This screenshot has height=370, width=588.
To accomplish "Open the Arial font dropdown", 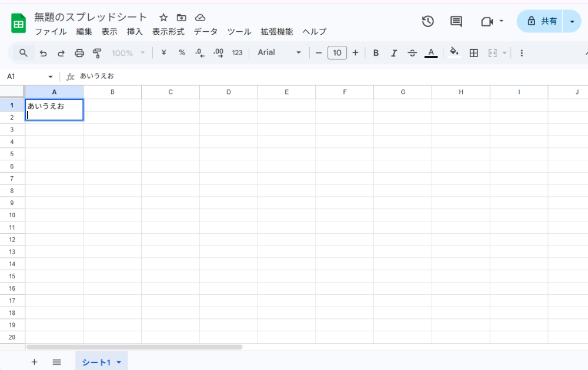I will click(279, 53).
